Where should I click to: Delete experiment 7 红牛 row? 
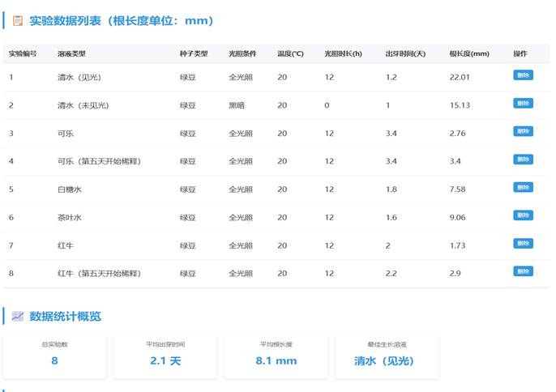523,243
